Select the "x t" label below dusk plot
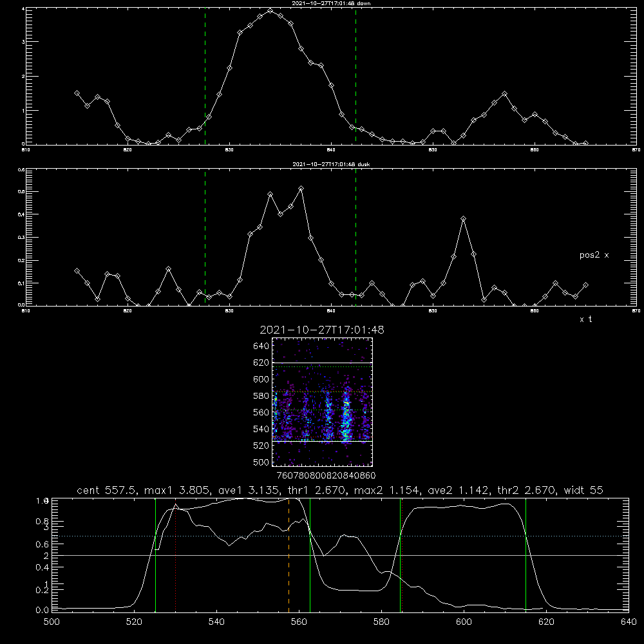The image size is (644, 644). coord(585,319)
